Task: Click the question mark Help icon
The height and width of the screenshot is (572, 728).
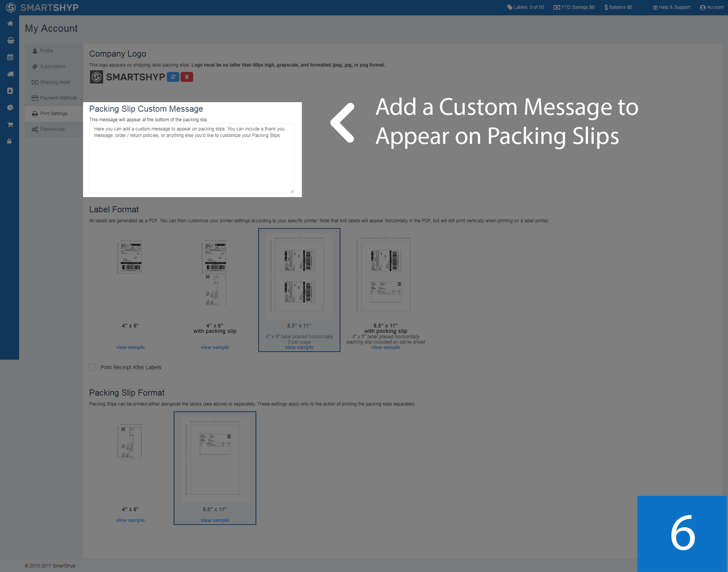Action: tap(655, 8)
